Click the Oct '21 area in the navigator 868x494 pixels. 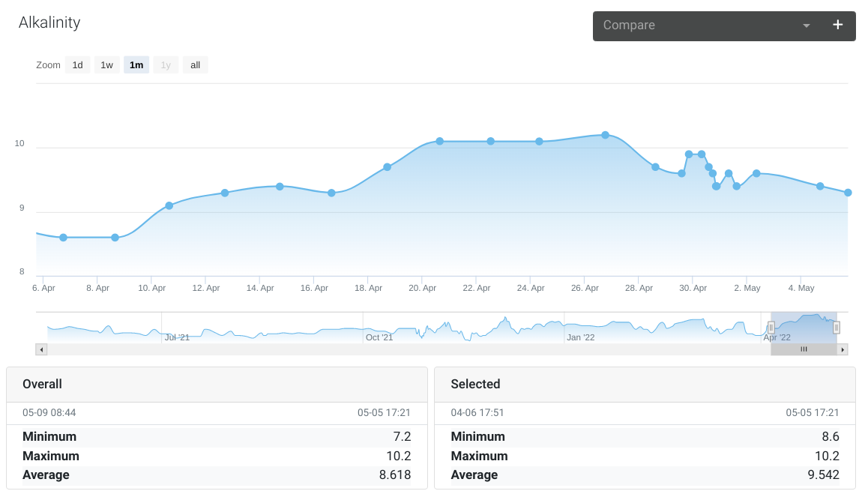tap(379, 337)
